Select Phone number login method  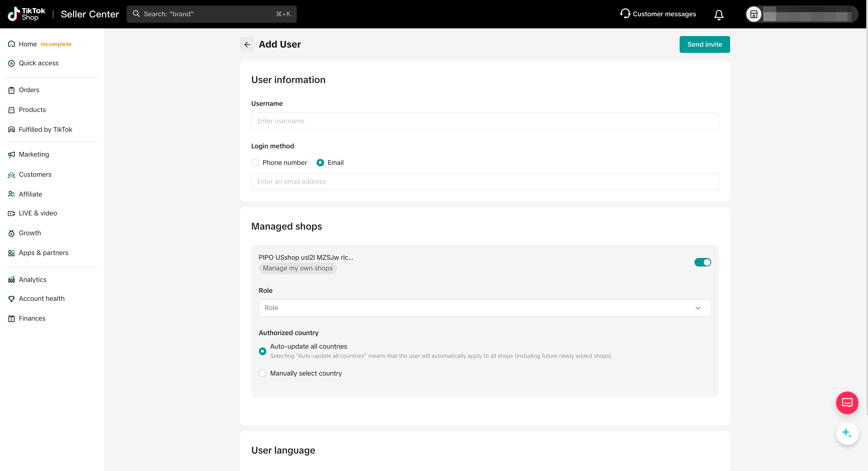[x=255, y=163]
